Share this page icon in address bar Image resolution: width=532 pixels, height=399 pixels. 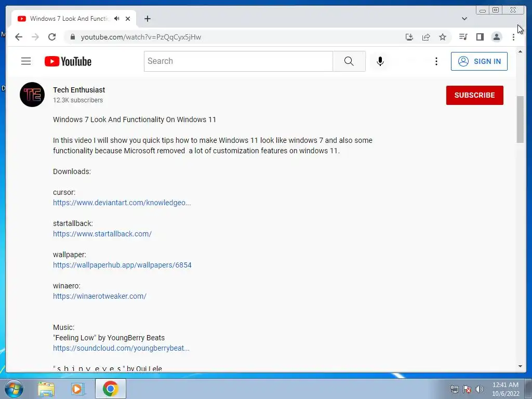(x=426, y=37)
